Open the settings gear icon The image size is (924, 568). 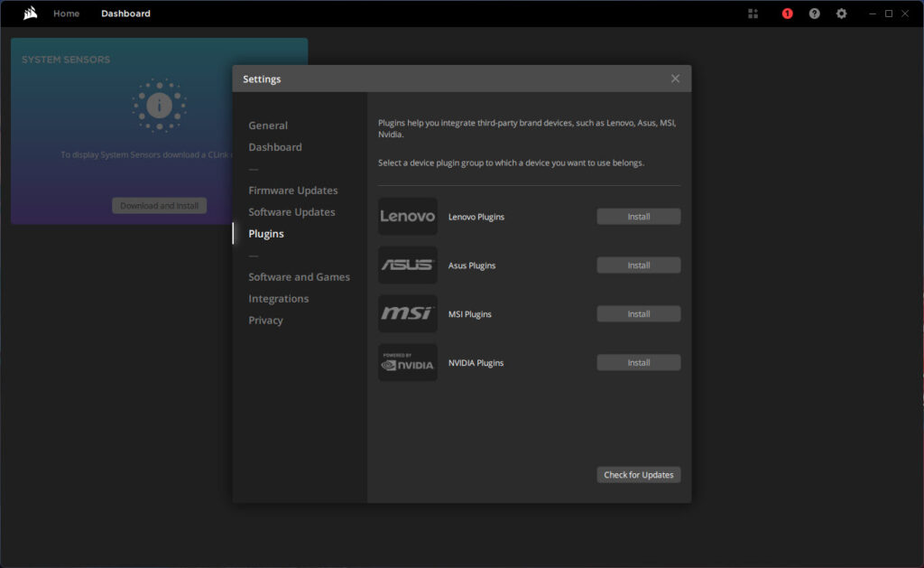click(x=841, y=14)
